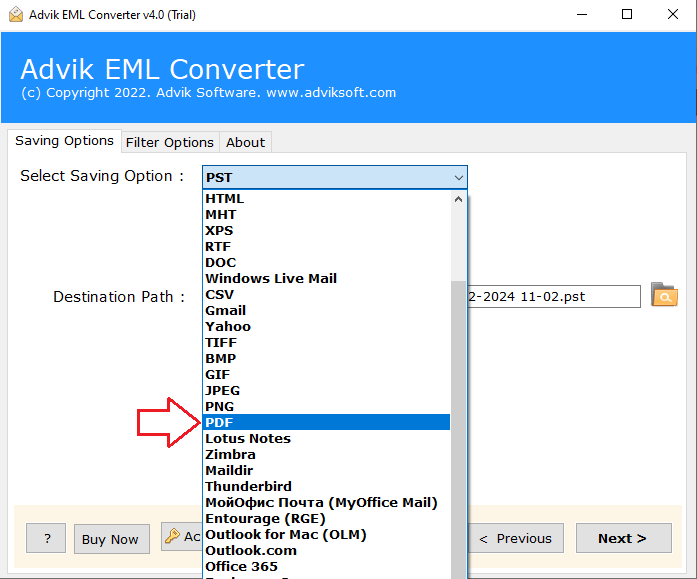Select TIFF image format
This screenshot has width=697, height=579.
pyautogui.click(x=326, y=343)
